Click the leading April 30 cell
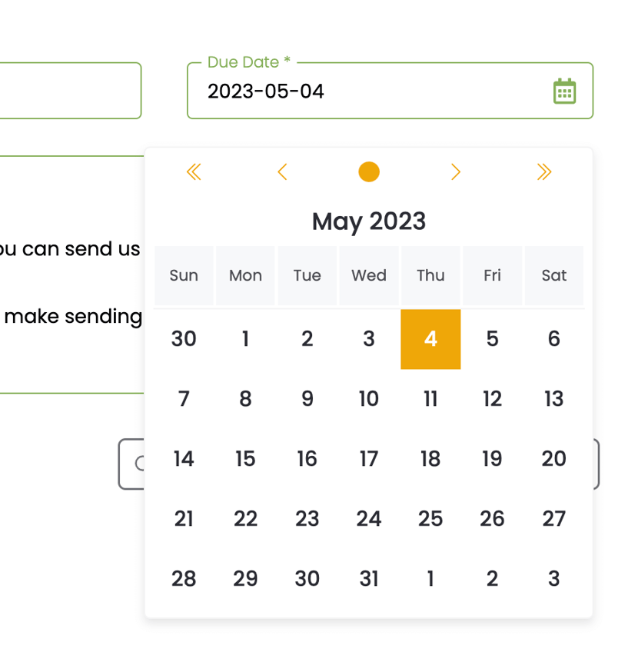The height and width of the screenshot is (672, 638). pos(184,339)
